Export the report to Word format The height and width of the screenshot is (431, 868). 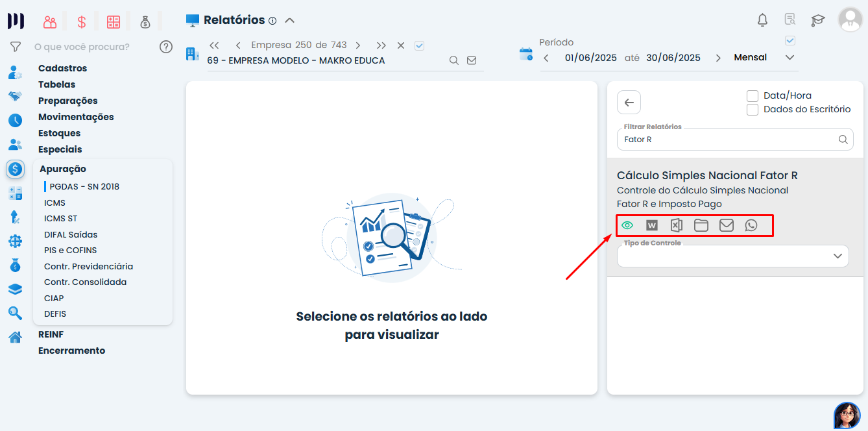coord(651,225)
